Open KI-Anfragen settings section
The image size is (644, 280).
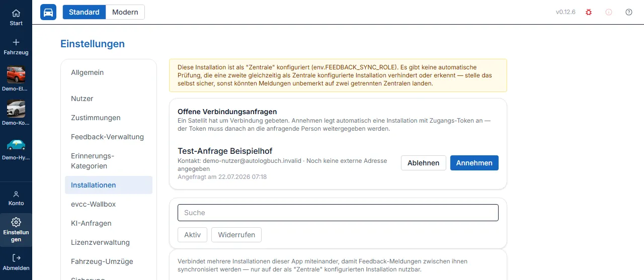(x=109, y=223)
